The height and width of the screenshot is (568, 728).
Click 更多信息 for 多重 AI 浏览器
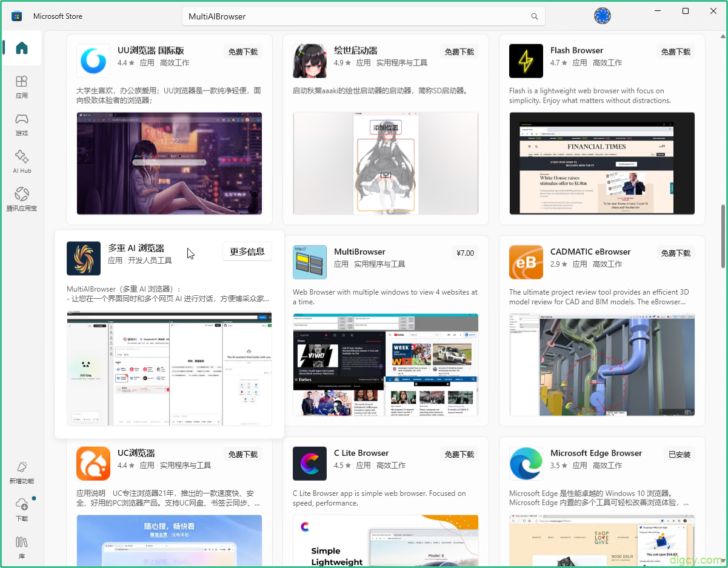[247, 252]
